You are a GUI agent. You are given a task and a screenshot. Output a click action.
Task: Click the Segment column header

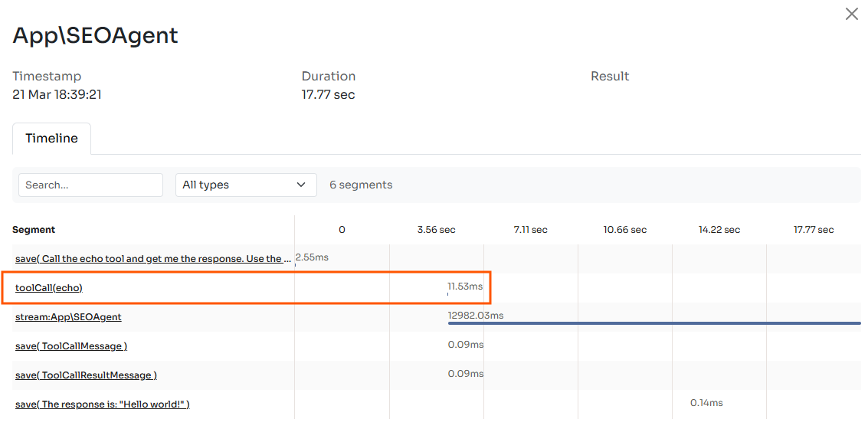coord(34,230)
